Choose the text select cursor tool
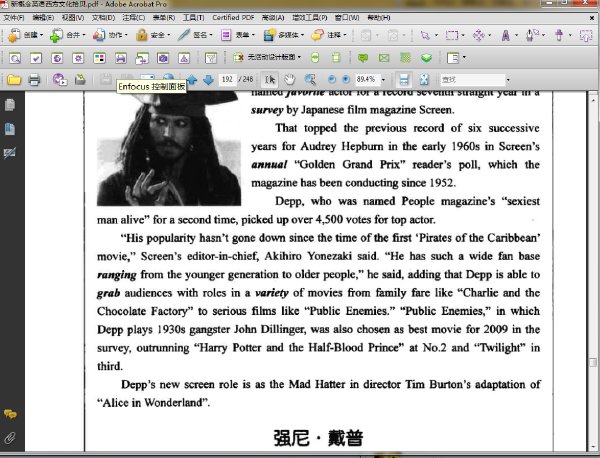The image size is (600, 458). point(270,80)
